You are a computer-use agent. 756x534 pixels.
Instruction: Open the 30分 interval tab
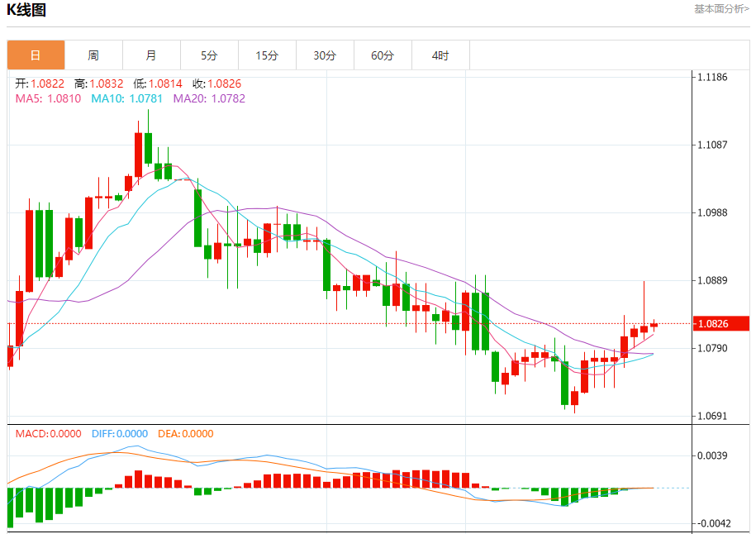325,55
